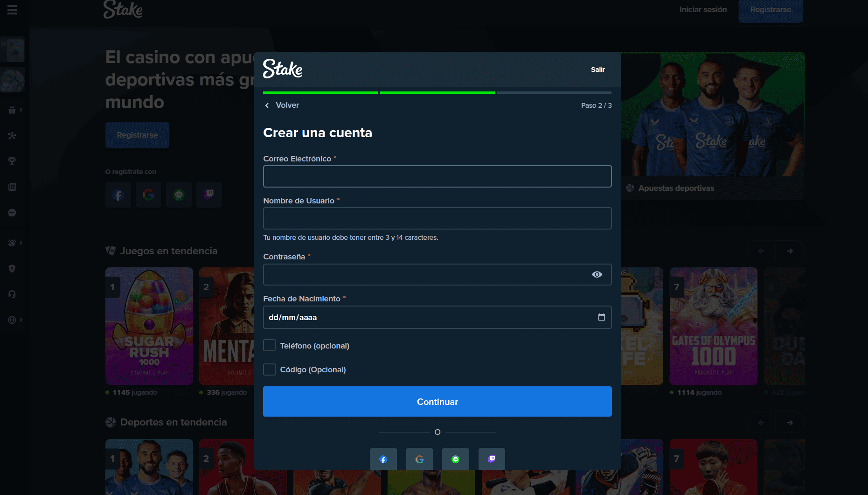Viewport: 868px width, 495px height.
Task: Sign up with Google in the modal
Action: pos(419,459)
